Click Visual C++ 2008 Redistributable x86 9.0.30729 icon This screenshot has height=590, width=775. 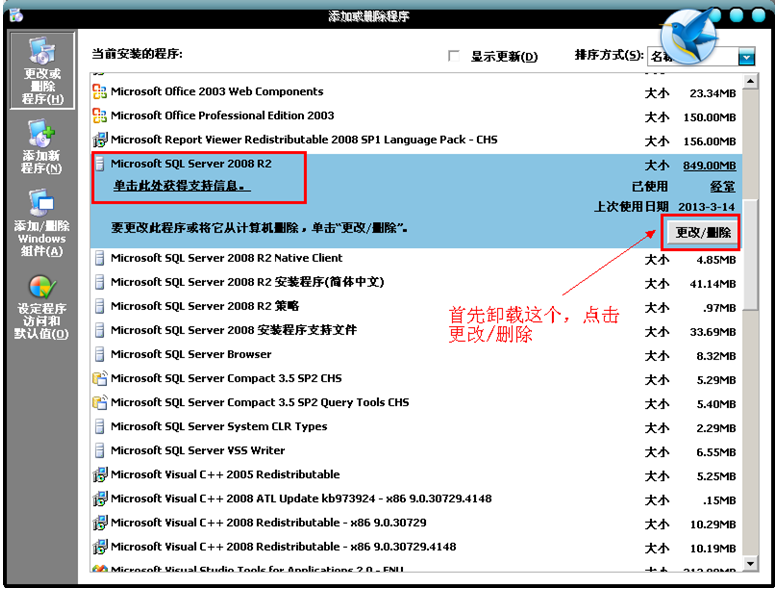99,523
